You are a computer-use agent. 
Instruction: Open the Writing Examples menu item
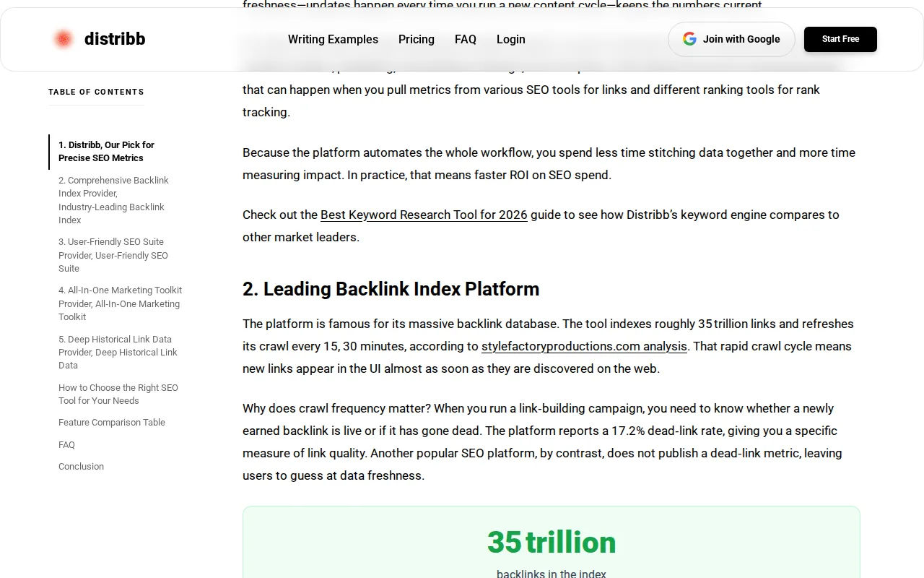tap(333, 40)
